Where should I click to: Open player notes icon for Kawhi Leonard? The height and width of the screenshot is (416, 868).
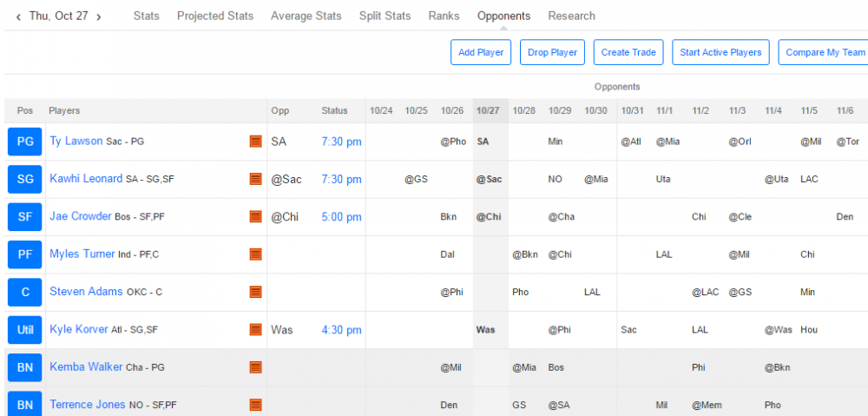[255, 179]
